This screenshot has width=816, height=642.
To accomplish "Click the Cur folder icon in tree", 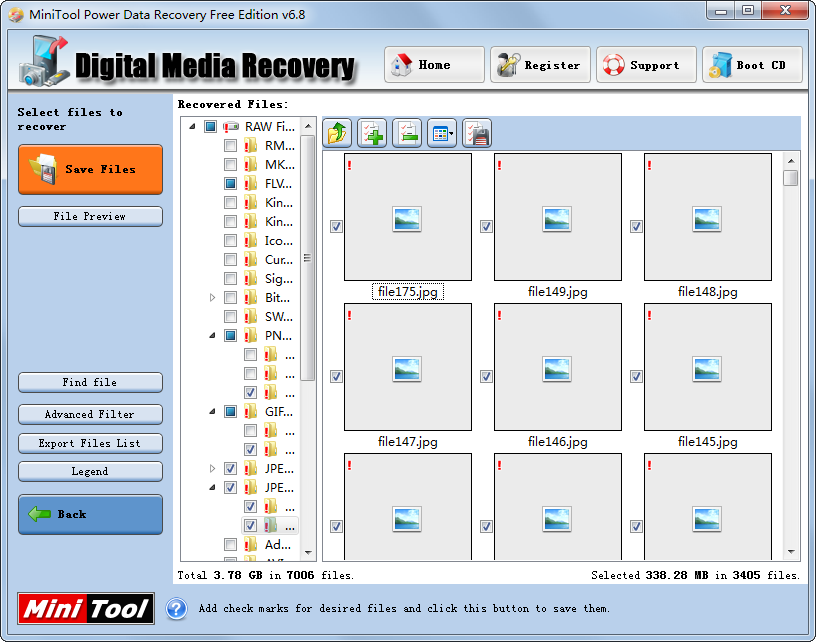I will tap(251, 260).
